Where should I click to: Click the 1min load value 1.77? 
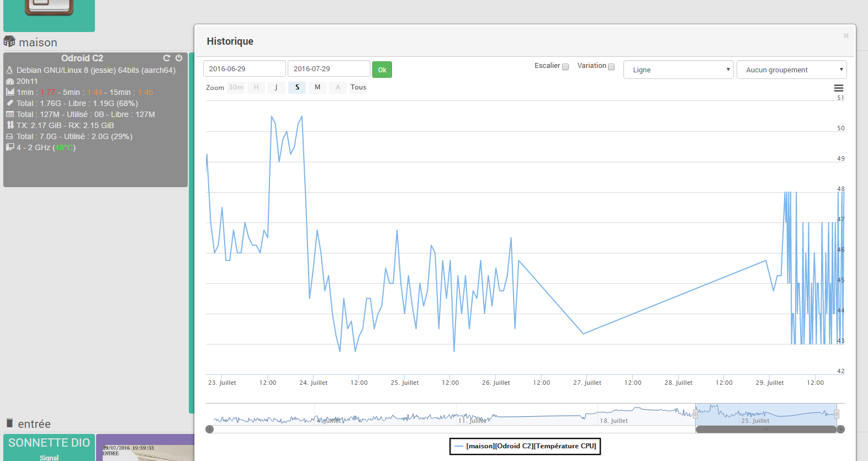(48, 92)
